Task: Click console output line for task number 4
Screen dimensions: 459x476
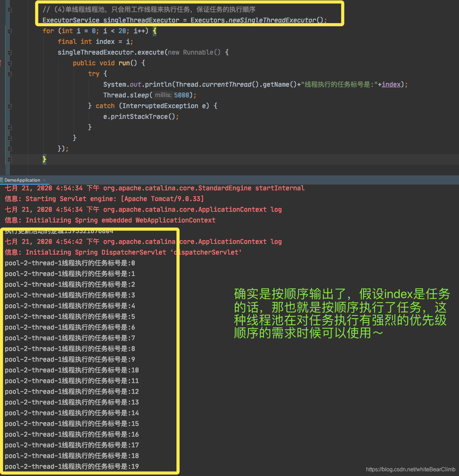Action: (x=70, y=306)
